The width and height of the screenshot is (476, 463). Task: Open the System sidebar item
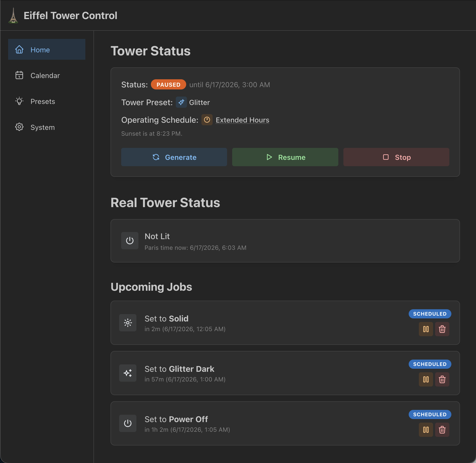click(x=47, y=127)
